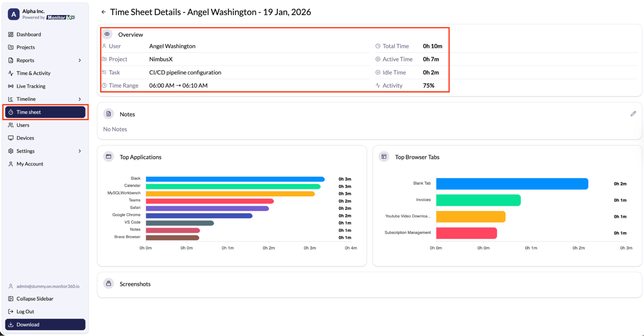
Task: Click the Activity pulse icon in Overview
Action: pos(378,85)
